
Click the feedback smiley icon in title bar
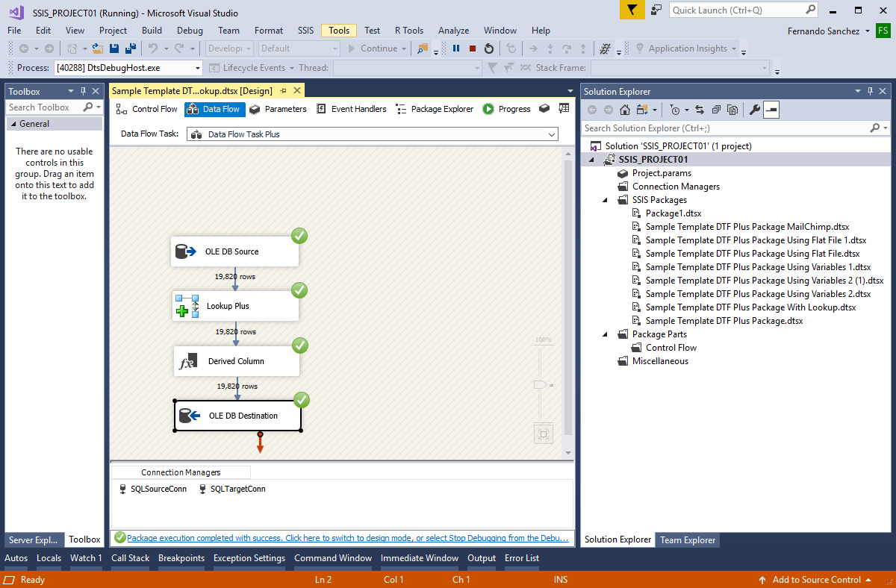pyautogui.click(x=656, y=10)
